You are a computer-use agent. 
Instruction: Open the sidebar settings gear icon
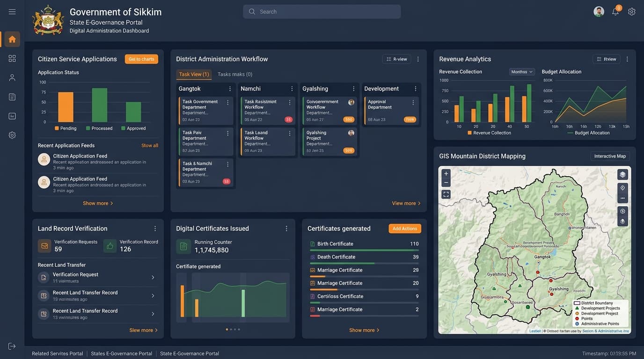12,135
